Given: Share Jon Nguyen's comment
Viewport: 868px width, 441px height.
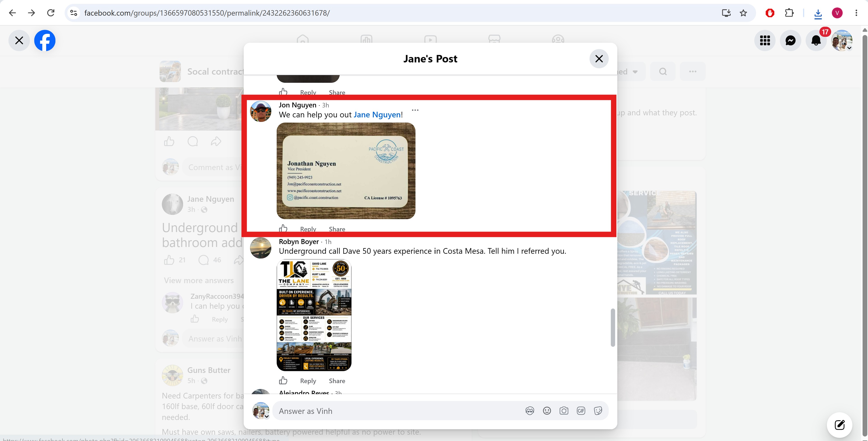Looking at the screenshot, I should pyautogui.click(x=337, y=229).
